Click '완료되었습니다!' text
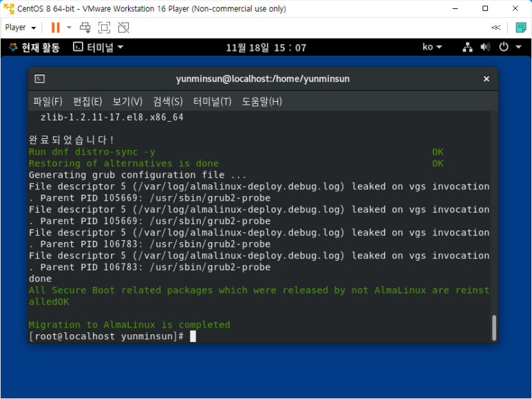Image resolution: width=532 pixels, height=399 pixels. [72, 140]
